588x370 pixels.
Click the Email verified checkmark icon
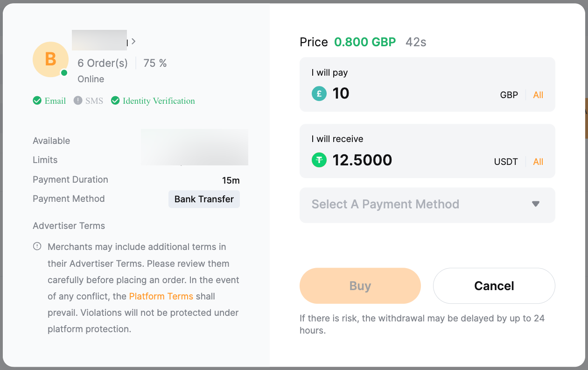[37, 101]
